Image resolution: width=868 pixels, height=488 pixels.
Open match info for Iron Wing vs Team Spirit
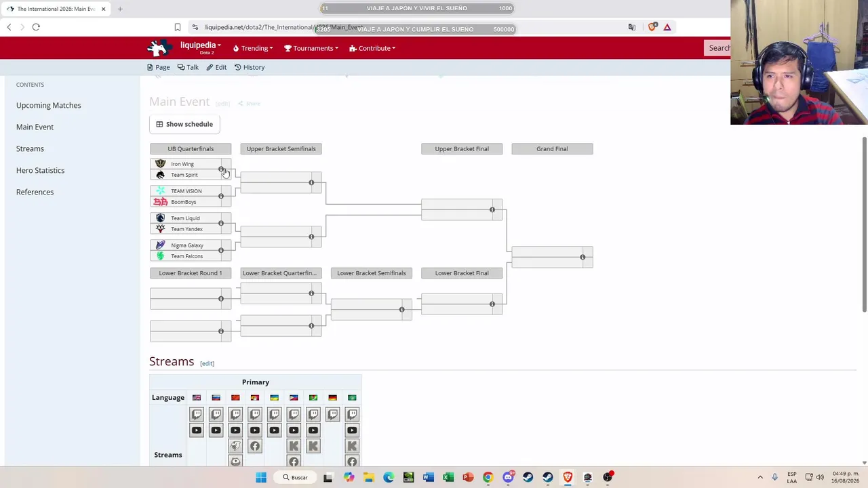220,169
